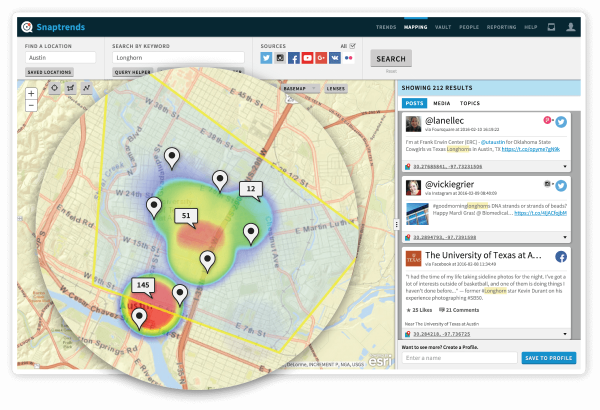Screen dimensions: 600x410
Task: Check the All sources checkbox
Action: 352,46
